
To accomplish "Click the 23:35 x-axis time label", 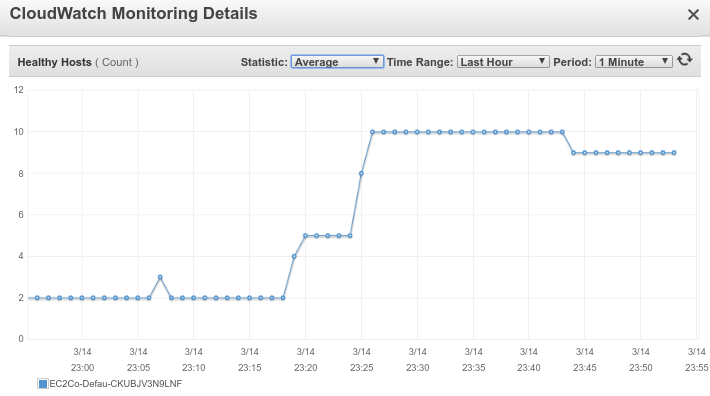I will click(x=473, y=367).
